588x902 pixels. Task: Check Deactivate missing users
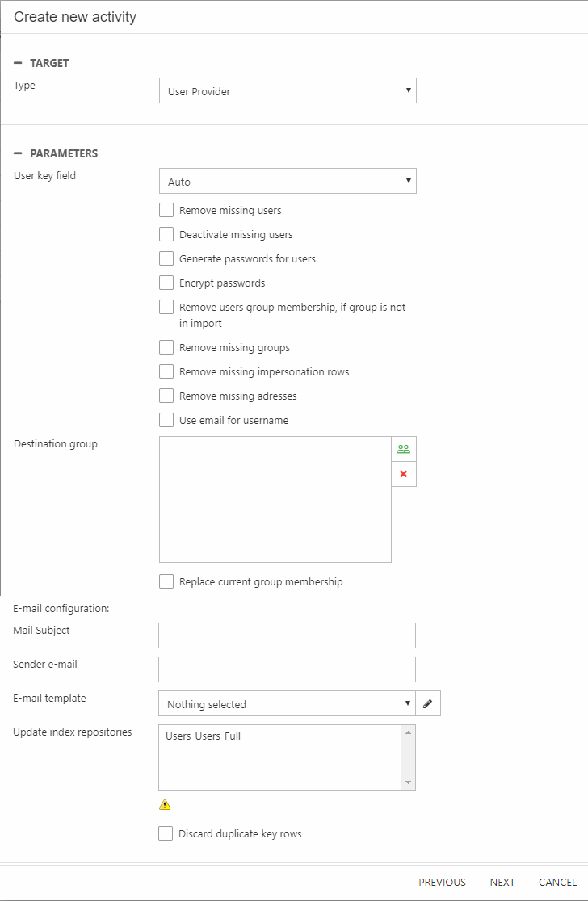166,234
